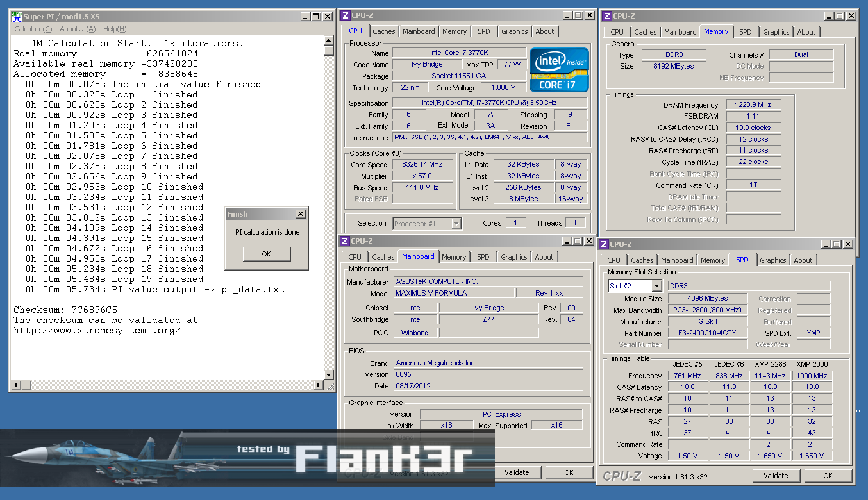Click the Multiplier value 'x 57.0'
Image resolution: width=868 pixels, height=500 pixels.
pyautogui.click(x=422, y=176)
